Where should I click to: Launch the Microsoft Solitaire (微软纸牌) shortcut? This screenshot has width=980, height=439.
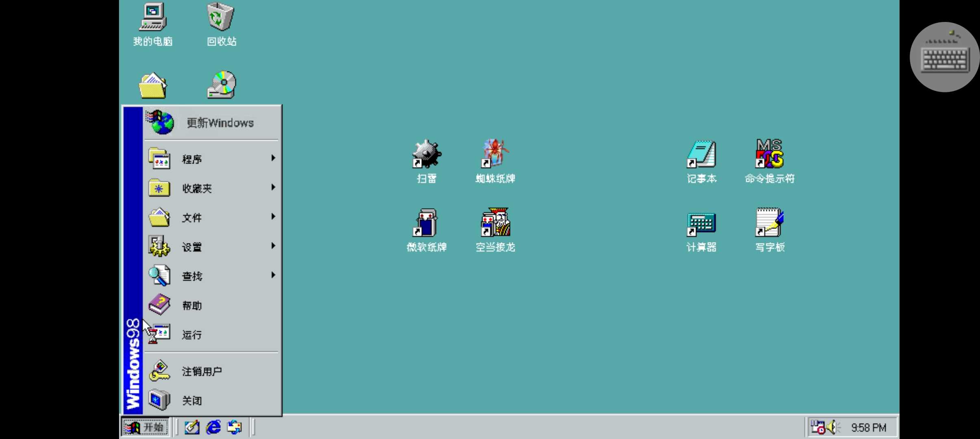426,230
